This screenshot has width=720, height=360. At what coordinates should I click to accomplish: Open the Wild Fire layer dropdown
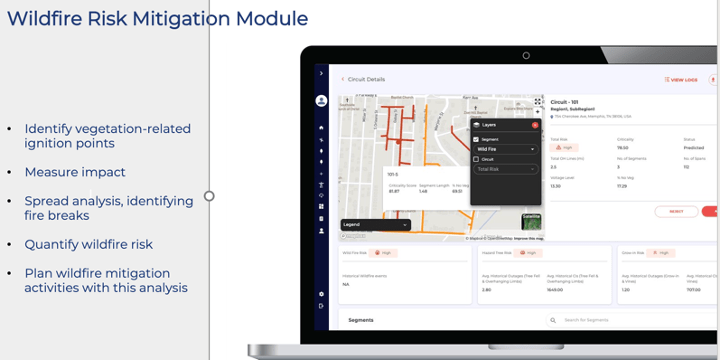(x=506, y=149)
